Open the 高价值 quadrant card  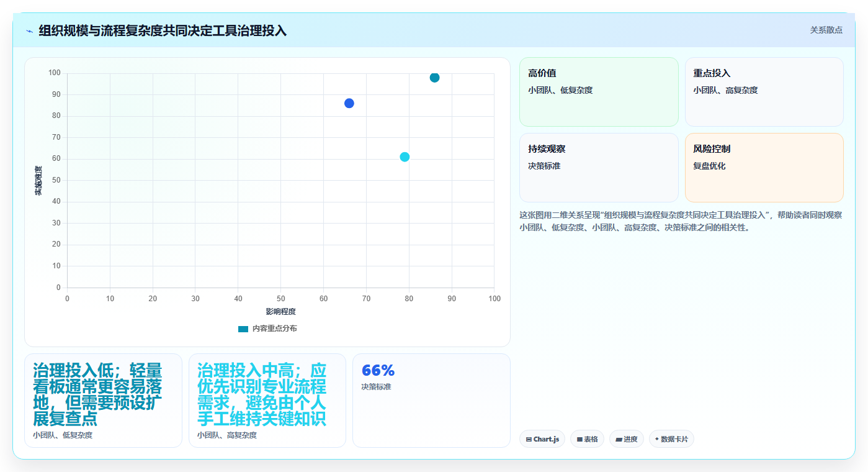599,92
